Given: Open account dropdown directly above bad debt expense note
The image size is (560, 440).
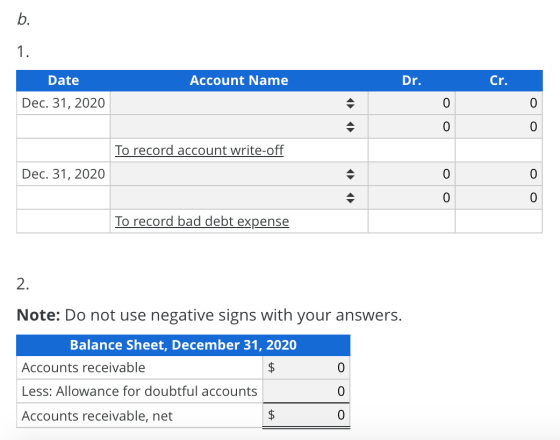Looking at the screenshot, I should tap(239, 198).
